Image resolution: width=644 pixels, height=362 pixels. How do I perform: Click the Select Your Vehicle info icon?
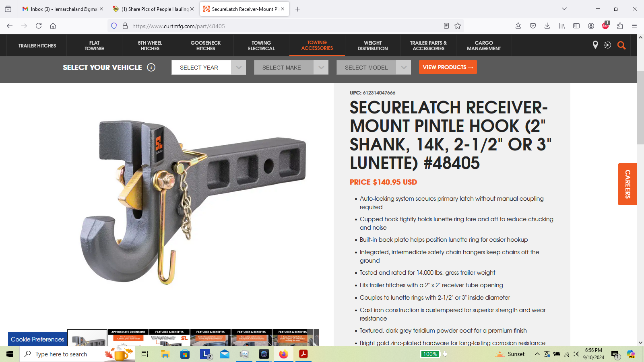coord(151,68)
